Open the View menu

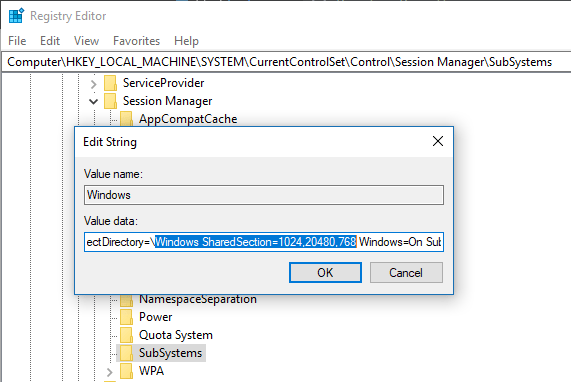86,41
